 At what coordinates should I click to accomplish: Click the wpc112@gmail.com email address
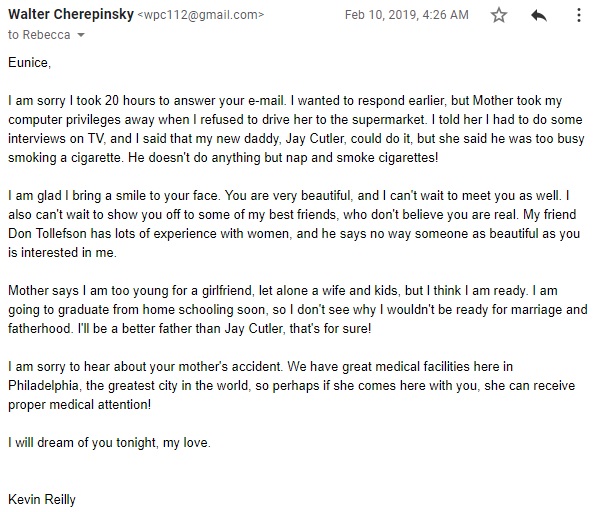pyautogui.click(x=201, y=15)
